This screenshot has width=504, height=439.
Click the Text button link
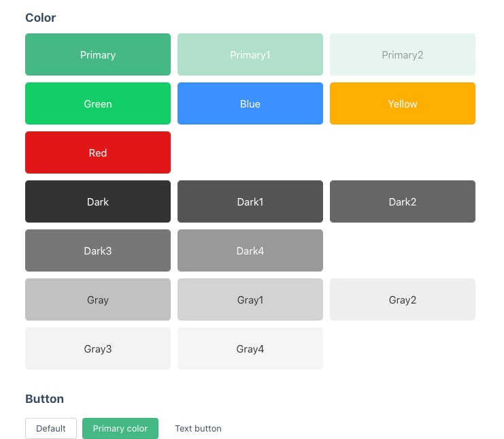(x=198, y=429)
